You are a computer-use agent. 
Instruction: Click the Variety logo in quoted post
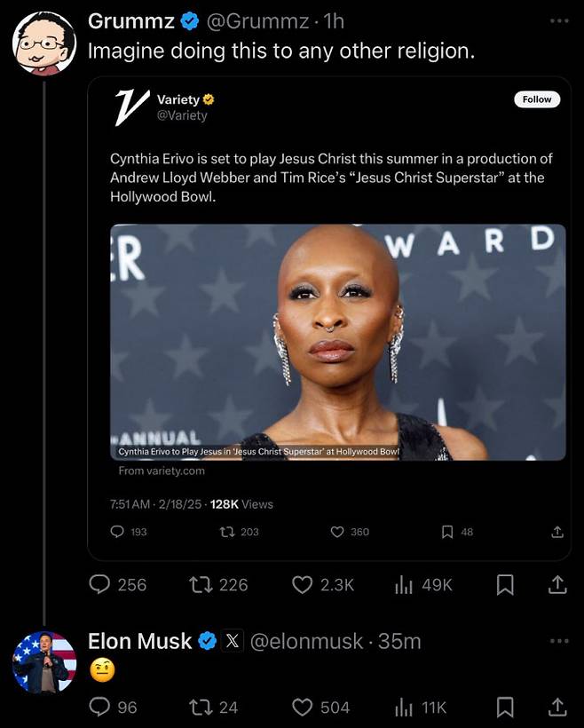click(130, 107)
